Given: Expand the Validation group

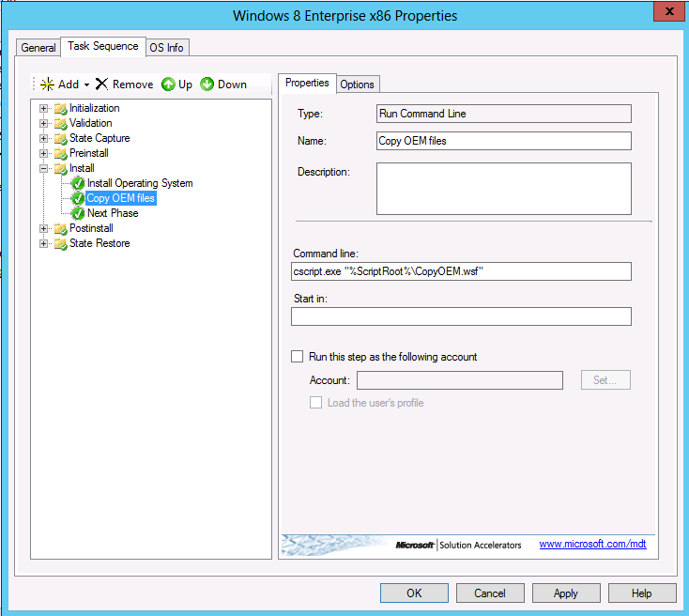Looking at the screenshot, I should point(43,123).
